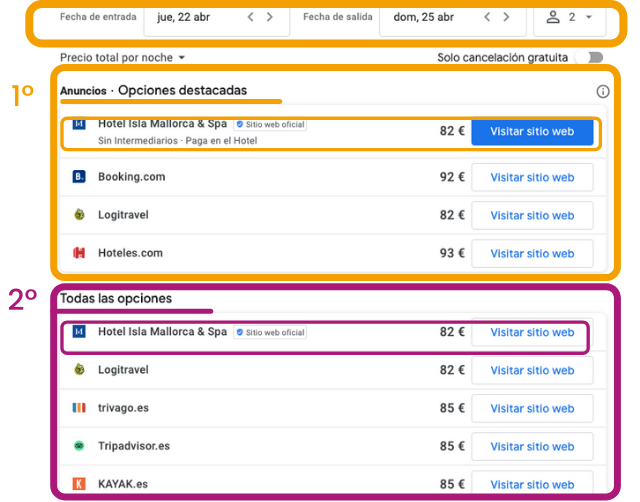Screen dimensions: 640x502
Task: Visit Logitravel site in all options
Action: click(532, 370)
